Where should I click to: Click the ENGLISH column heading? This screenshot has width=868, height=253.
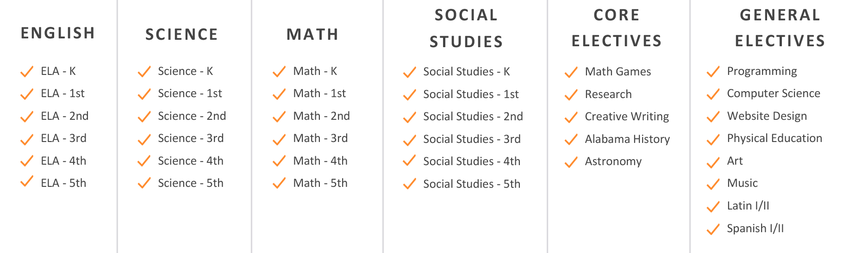(58, 33)
